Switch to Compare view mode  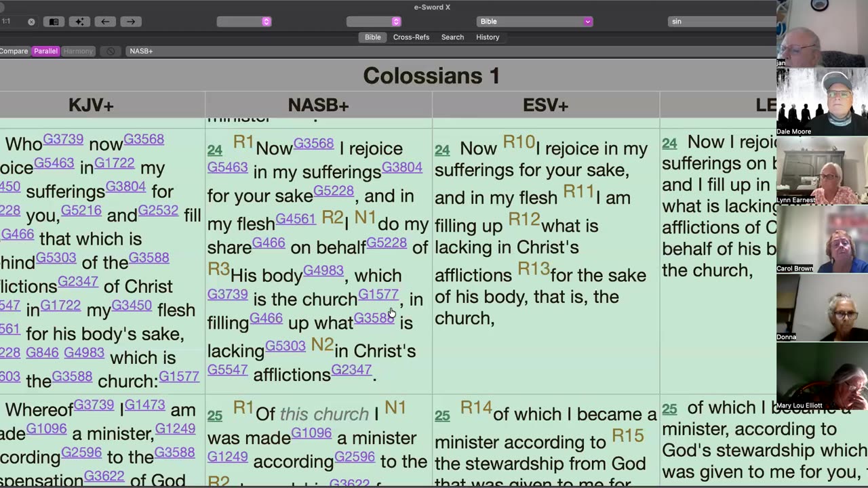click(x=14, y=51)
